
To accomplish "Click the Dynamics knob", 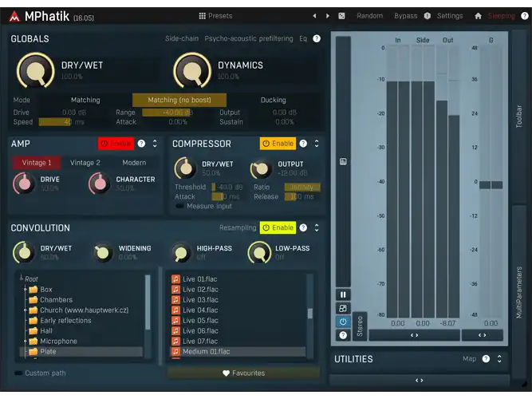I will [192, 71].
